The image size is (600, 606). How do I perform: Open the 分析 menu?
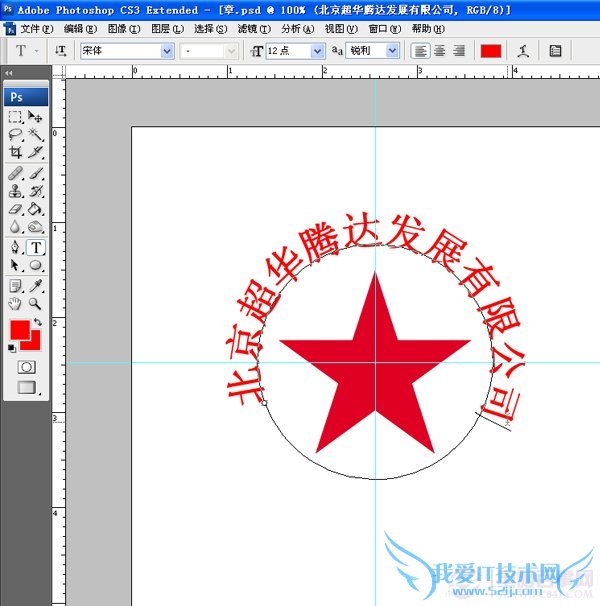click(298, 29)
